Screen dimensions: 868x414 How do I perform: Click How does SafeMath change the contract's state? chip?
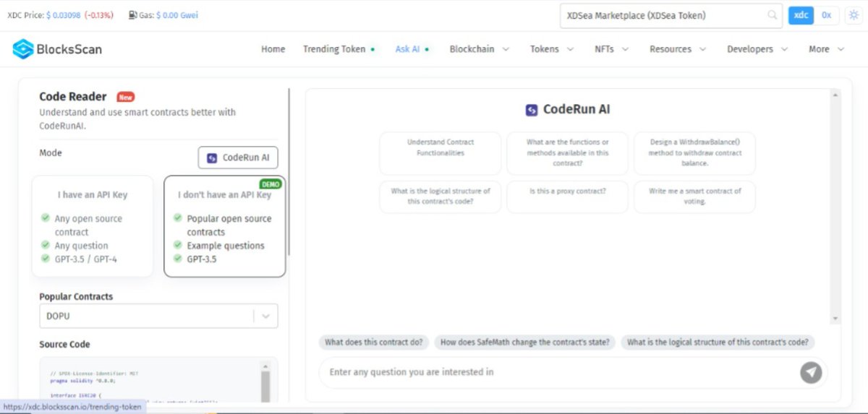click(525, 342)
